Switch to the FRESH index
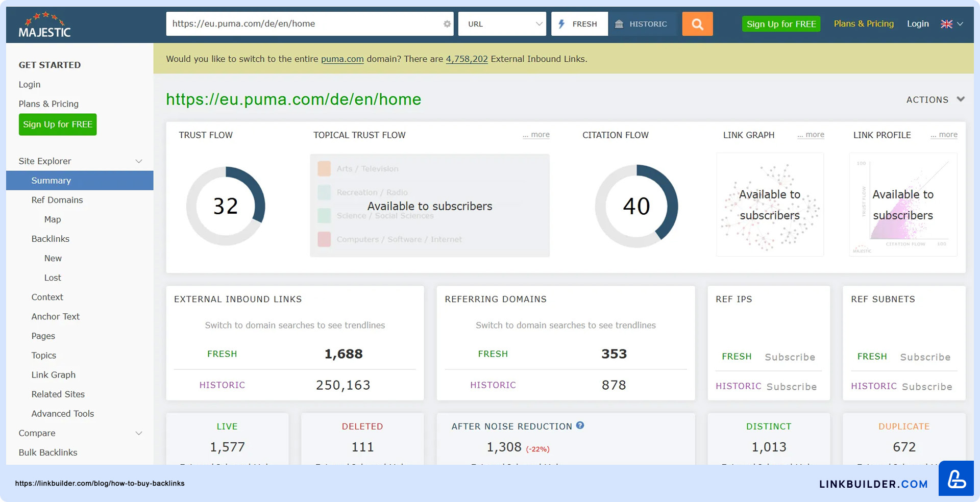The width and height of the screenshot is (980, 502). [x=579, y=24]
